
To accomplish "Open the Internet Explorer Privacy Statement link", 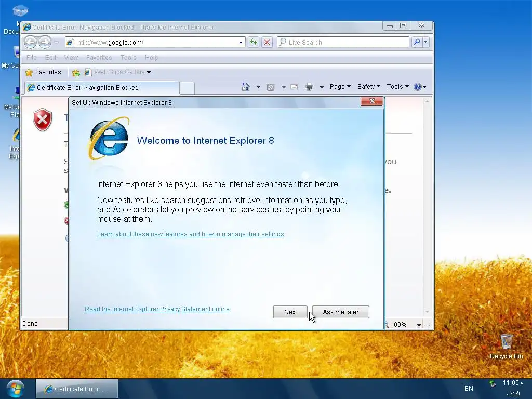I will [157, 309].
